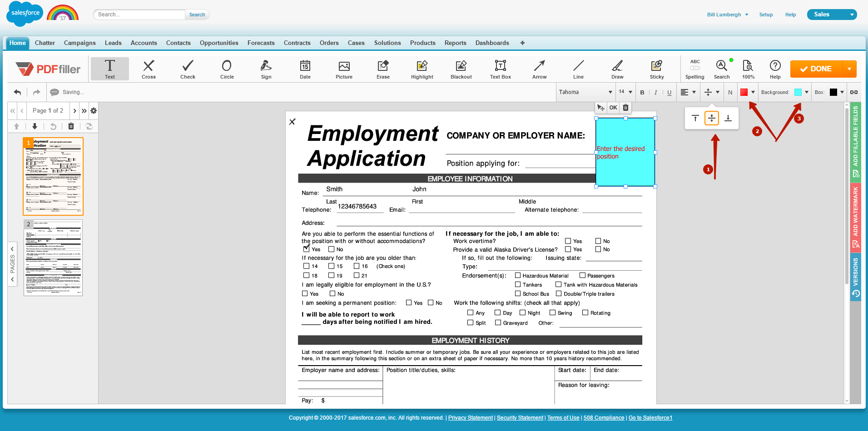Click the red text color swatch
Image resolution: width=868 pixels, height=431 pixels.
(744, 92)
